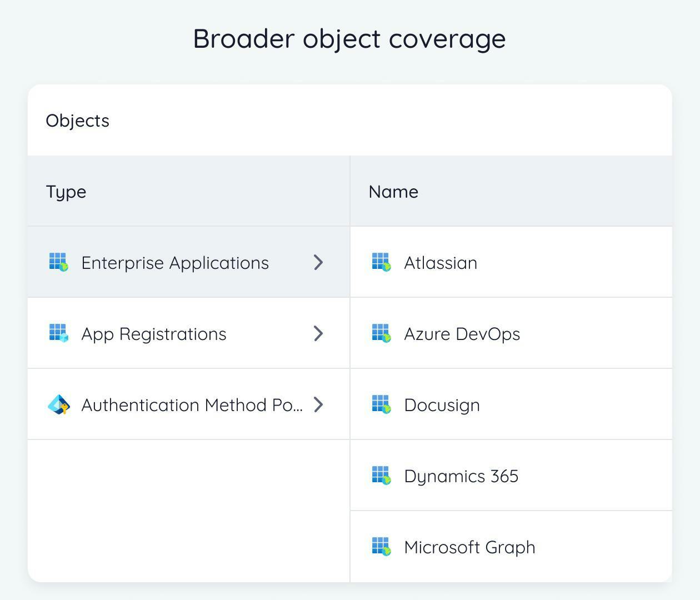Click the Authentication Method Policy icon
This screenshot has height=600, width=700.
pyautogui.click(x=58, y=405)
